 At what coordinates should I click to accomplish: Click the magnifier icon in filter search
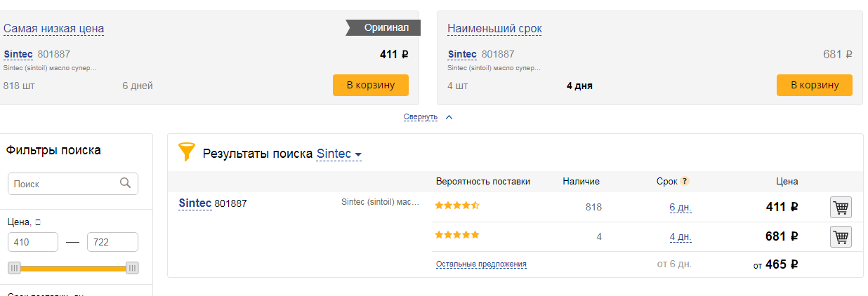click(x=126, y=183)
